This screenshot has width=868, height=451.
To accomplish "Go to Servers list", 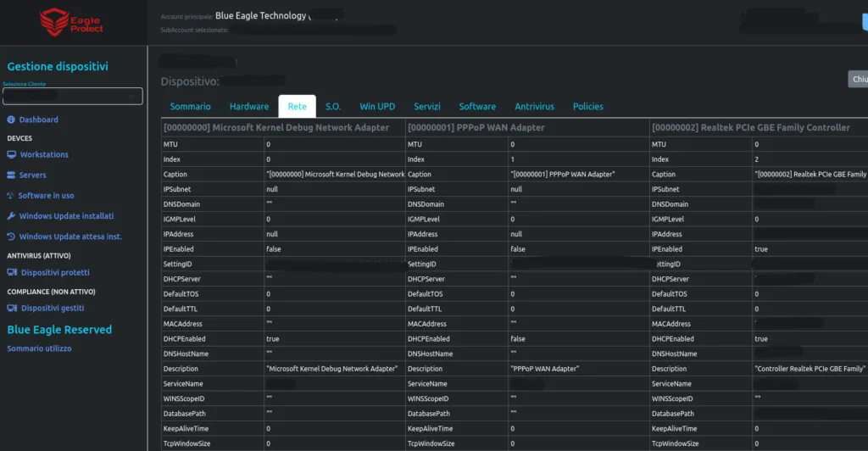I will pos(33,175).
